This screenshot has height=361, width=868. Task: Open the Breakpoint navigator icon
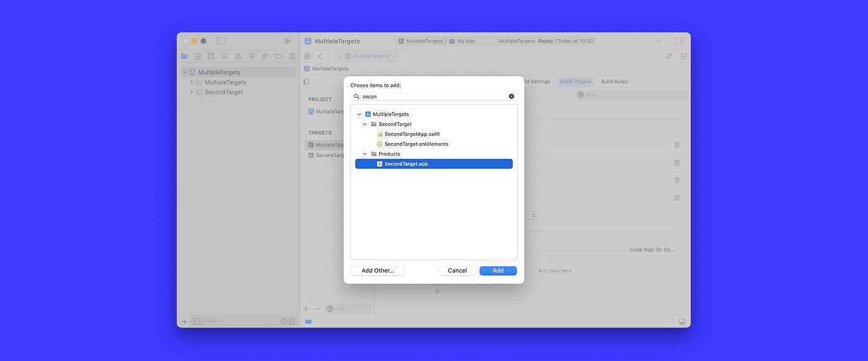(x=278, y=56)
